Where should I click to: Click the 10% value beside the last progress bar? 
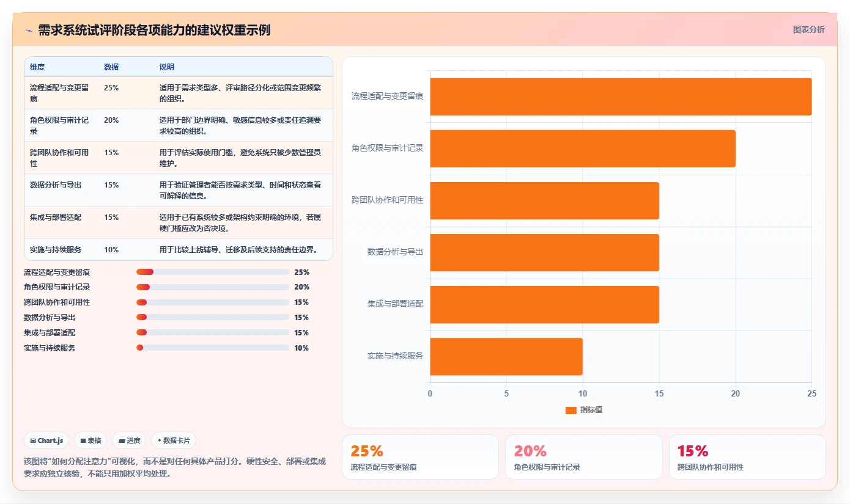click(301, 348)
